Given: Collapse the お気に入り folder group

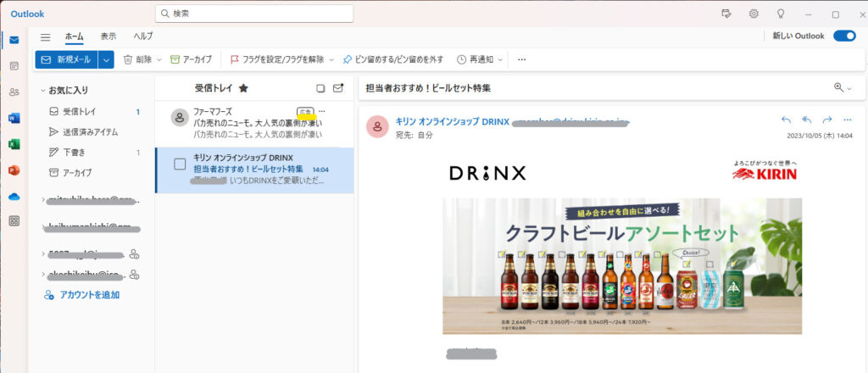Looking at the screenshot, I should [42, 90].
